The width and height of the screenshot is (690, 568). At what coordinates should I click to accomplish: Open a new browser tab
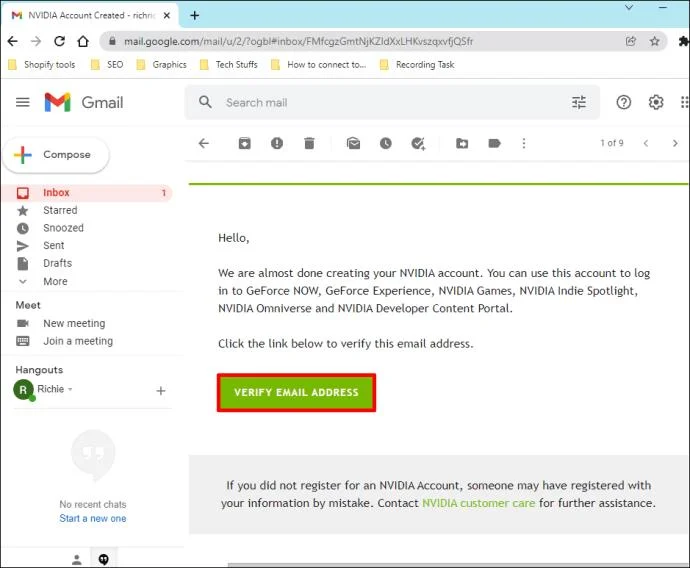[195, 15]
